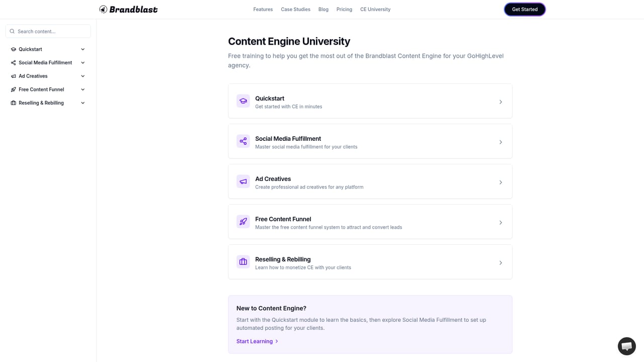The width and height of the screenshot is (644, 362).
Task: Open the Ad Creatives card title
Action: click(x=273, y=179)
